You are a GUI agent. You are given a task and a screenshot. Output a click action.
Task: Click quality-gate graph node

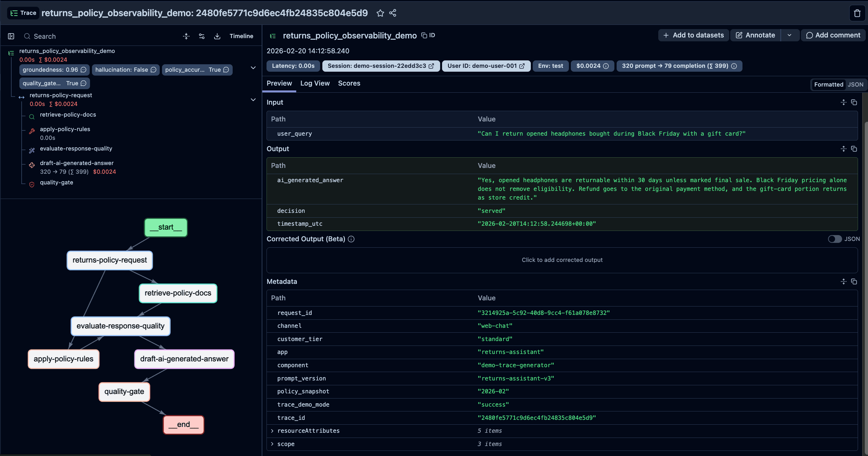(x=124, y=392)
